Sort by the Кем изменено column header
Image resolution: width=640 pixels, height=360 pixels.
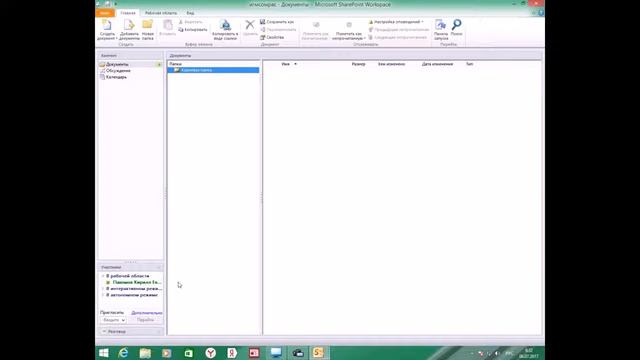click(391, 64)
